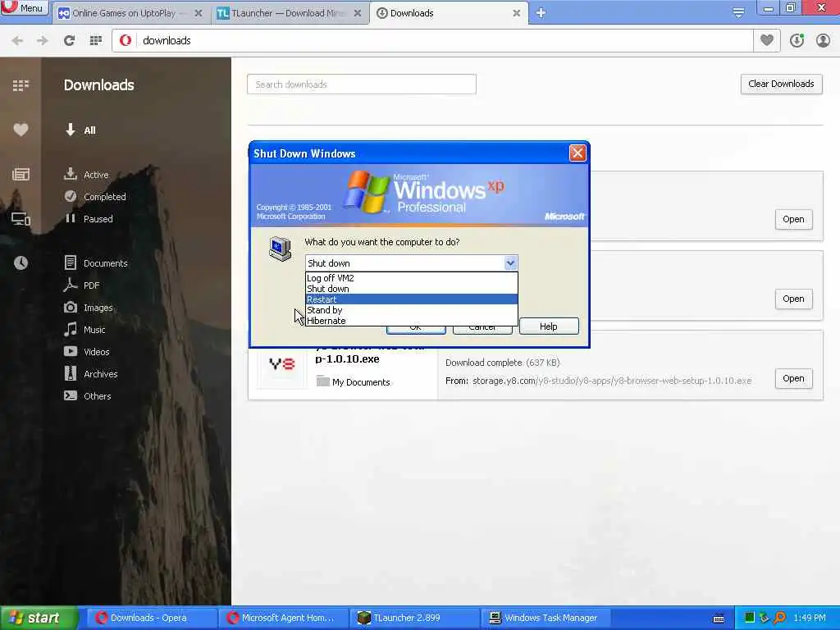Image resolution: width=840 pixels, height=630 pixels.
Task: Filter downloads by Documents
Action: 96,263
